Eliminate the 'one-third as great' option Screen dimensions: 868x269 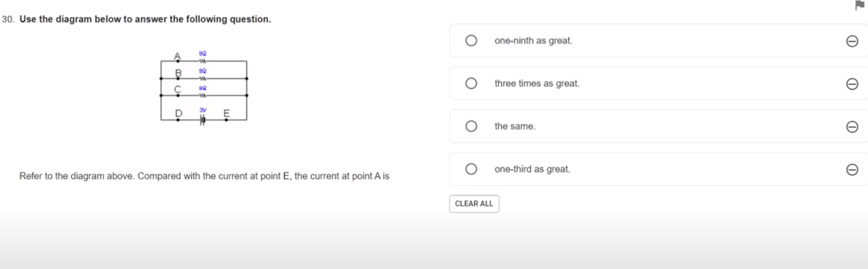(x=852, y=169)
